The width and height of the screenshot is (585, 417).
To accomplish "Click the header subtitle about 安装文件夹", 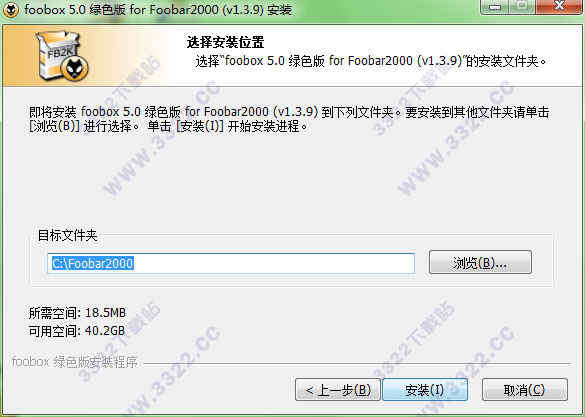I will click(x=371, y=61).
